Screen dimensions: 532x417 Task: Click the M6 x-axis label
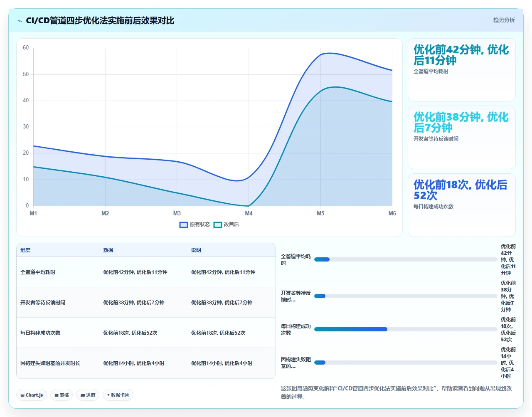click(392, 213)
